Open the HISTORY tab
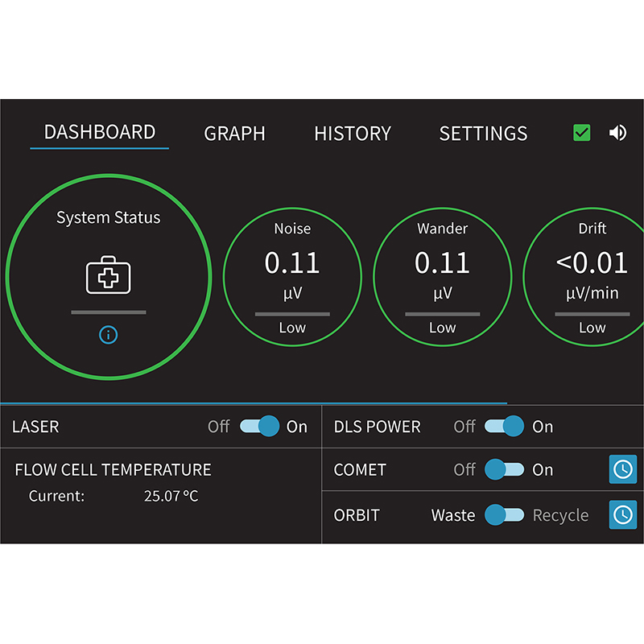Image resolution: width=644 pixels, height=644 pixels. [353, 134]
